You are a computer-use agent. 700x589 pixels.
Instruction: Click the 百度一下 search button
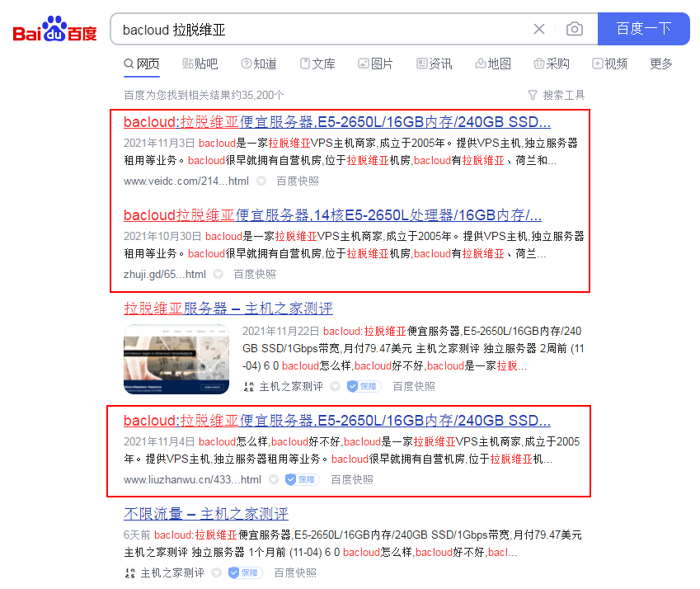click(643, 29)
